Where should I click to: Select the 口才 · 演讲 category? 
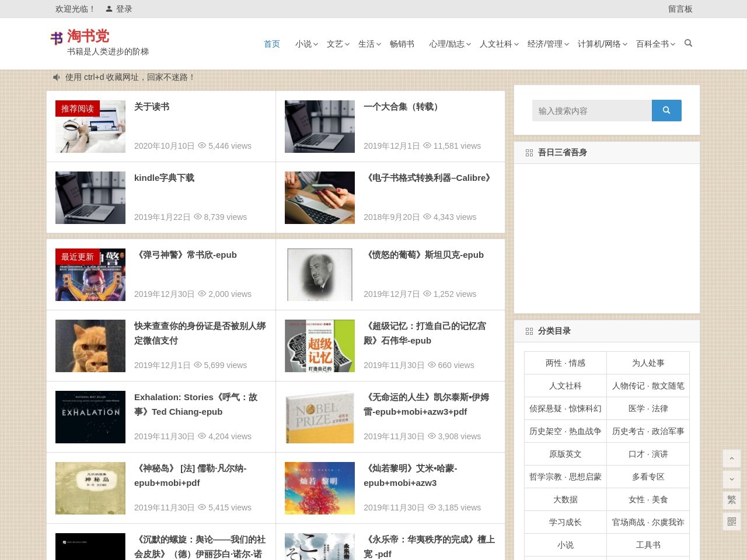[x=648, y=454]
